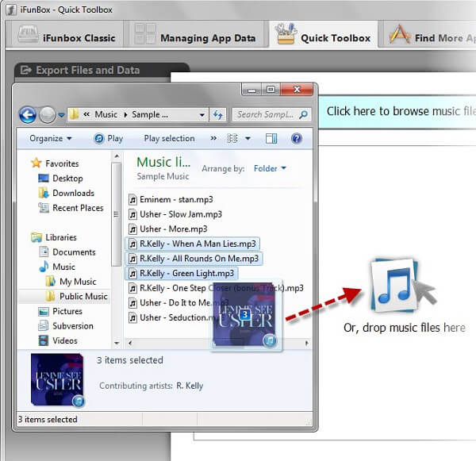
Task: Click the Usher - Seduction file icon
Action: click(132, 317)
